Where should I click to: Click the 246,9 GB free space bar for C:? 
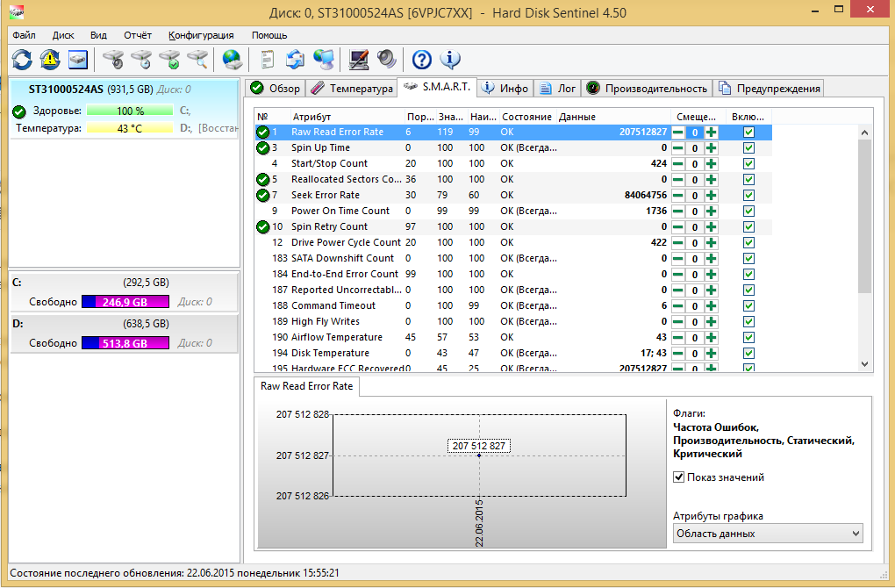125,302
